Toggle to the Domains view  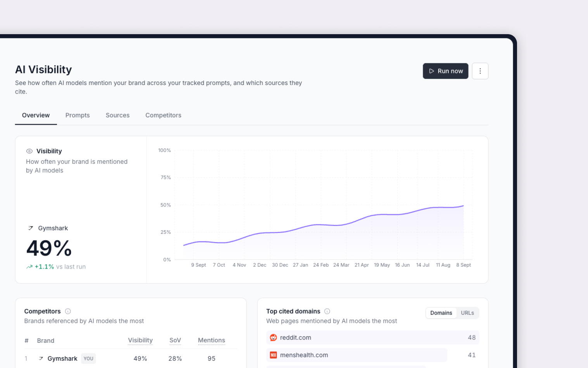(x=441, y=313)
